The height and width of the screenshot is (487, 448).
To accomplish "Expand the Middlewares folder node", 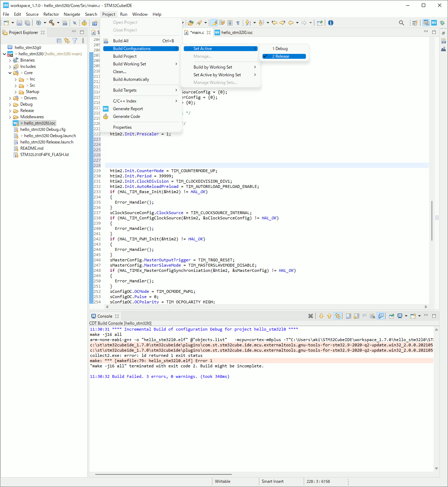I will (10, 117).
